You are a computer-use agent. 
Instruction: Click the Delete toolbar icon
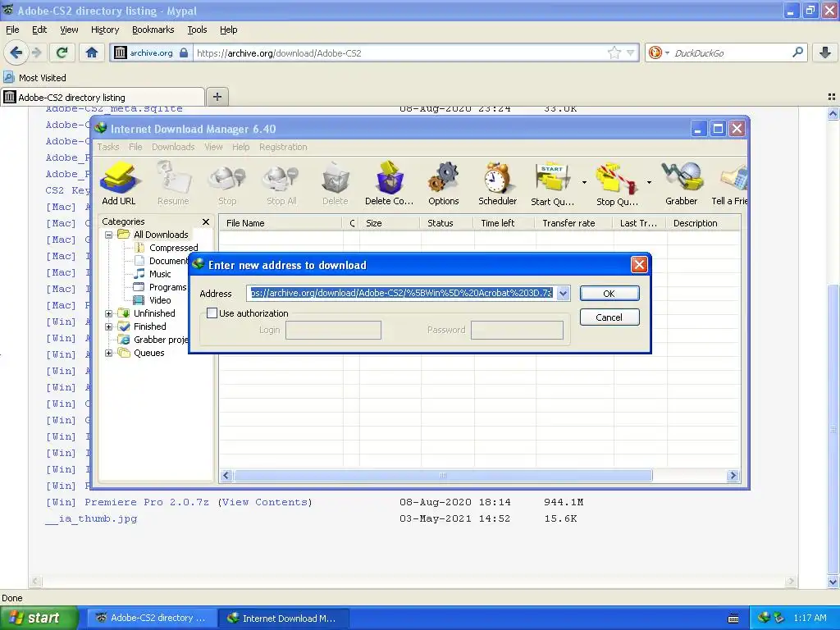[x=336, y=184]
